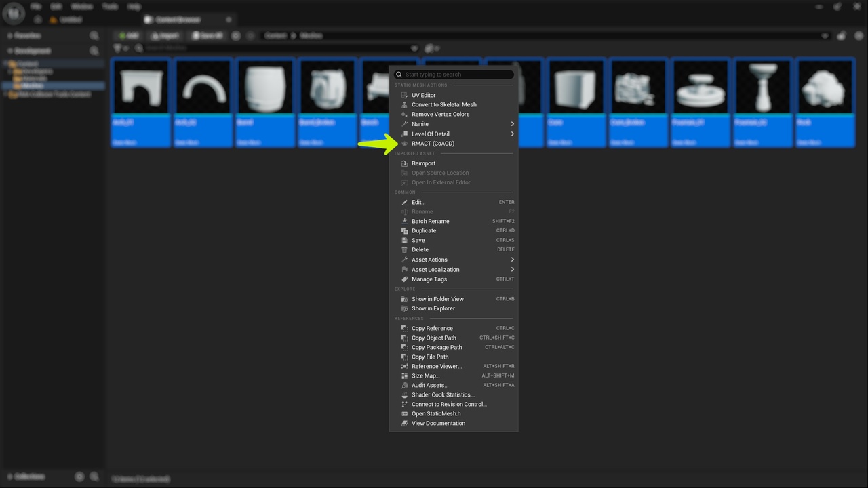The height and width of the screenshot is (488, 868).
Task: Select the crate cube mesh thumbnail
Action: [x=576, y=87]
